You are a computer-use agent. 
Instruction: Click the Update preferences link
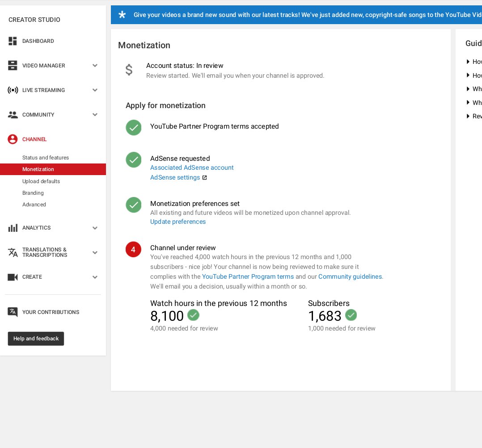[x=178, y=222]
